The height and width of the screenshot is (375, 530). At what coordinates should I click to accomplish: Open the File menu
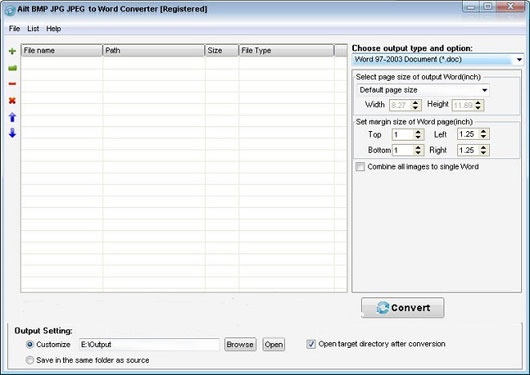14,29
